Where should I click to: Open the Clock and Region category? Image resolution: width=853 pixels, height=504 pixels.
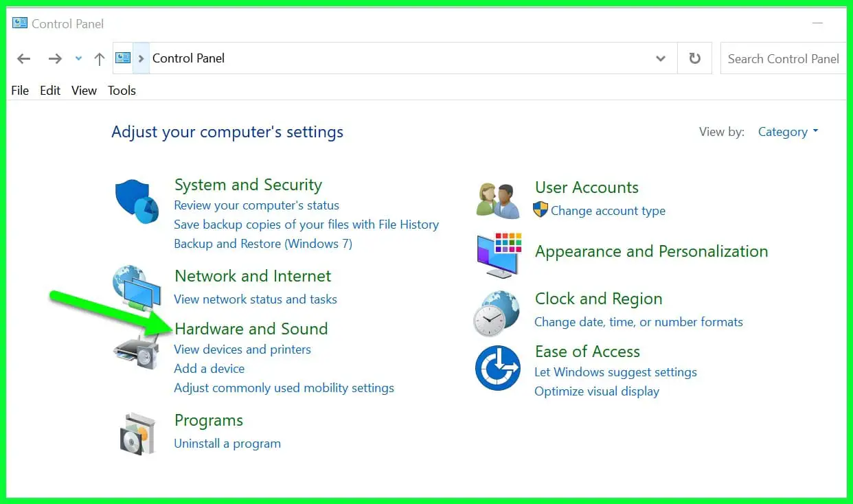click(599, 299)
